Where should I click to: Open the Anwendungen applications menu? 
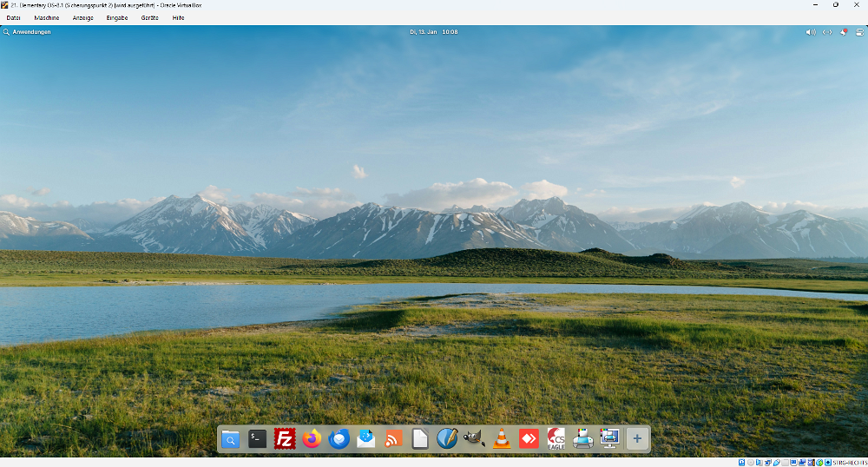tap(27, 32)
